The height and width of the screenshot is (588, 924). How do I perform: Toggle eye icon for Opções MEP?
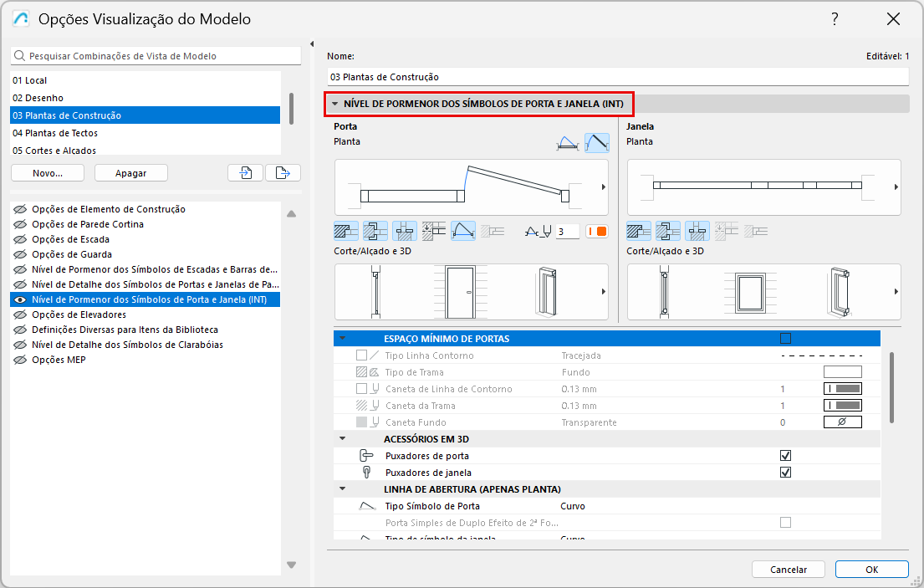pyautogui.click(x=20, y=360)
